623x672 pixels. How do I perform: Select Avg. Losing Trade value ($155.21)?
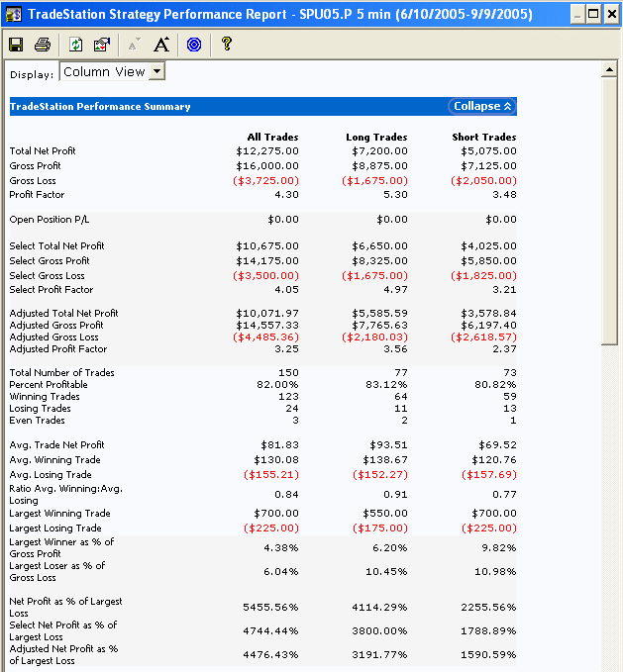pyautogui.click(x=271, y=475)
